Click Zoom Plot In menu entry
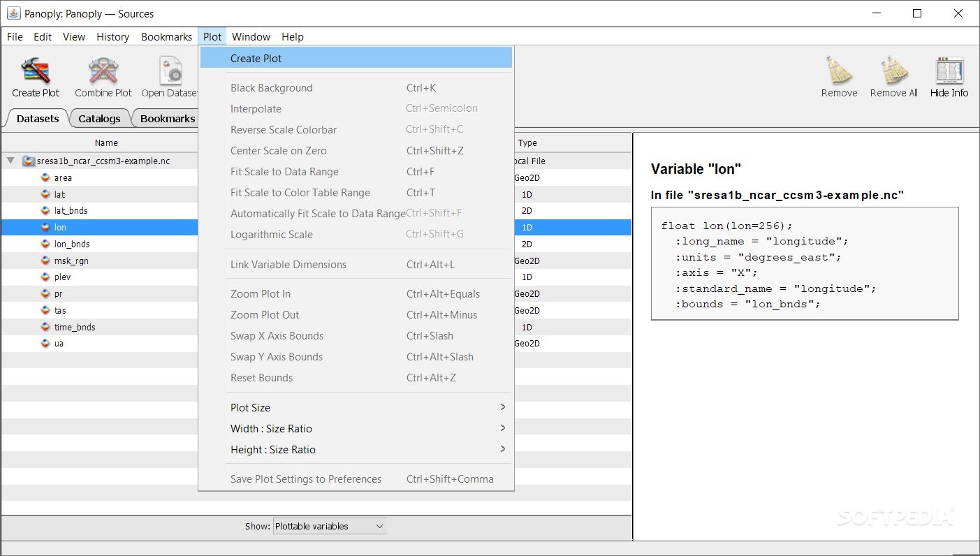The width and height of the screenshot is (980, 556). tap(356, 294)
